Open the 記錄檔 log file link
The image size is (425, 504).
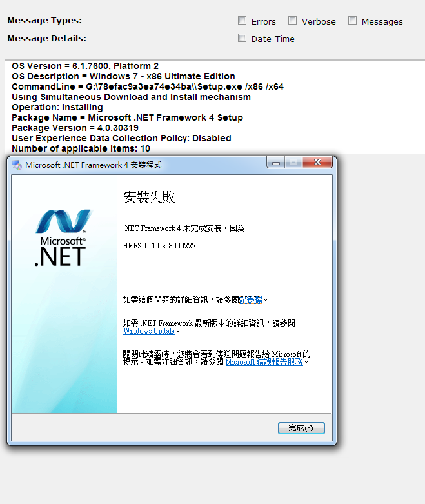[251, 300]
